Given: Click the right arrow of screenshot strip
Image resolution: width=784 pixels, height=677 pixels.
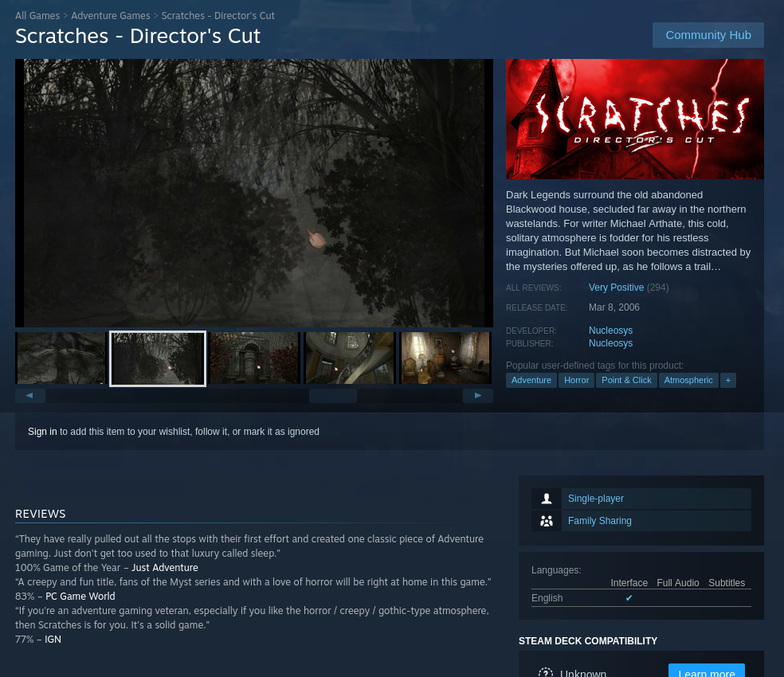Looking at the screenshot, I should click(x=477, y=396).
